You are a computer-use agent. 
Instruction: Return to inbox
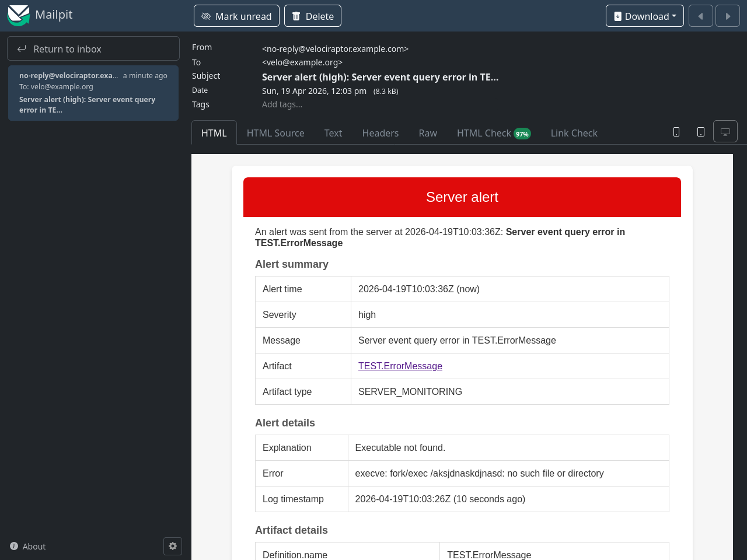tap(93, 48)
